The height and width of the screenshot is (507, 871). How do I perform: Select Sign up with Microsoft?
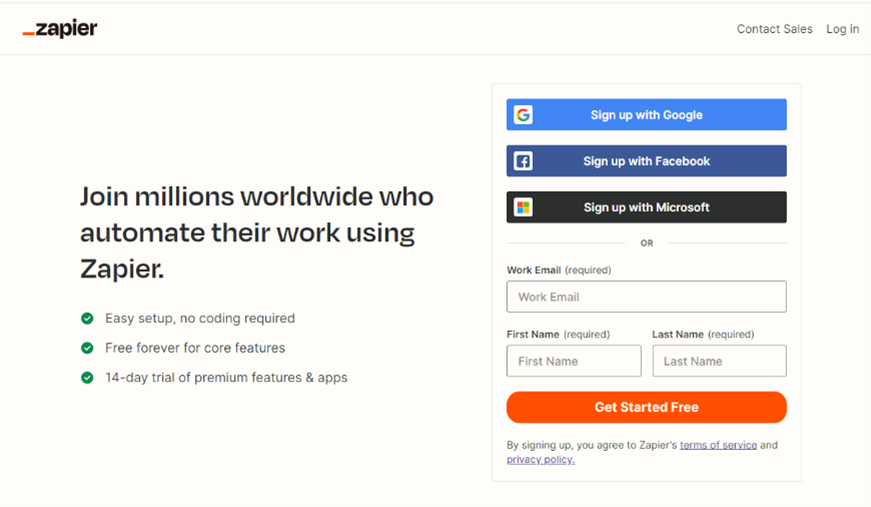(647, 207)
